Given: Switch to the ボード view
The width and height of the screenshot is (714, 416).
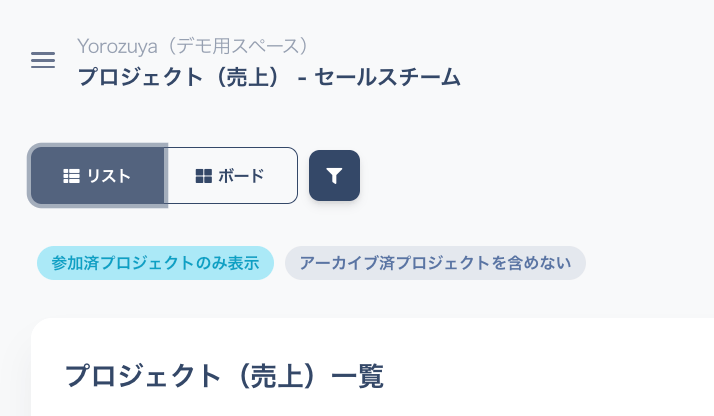Looking at the screenshot, I should tap(231, 176).
